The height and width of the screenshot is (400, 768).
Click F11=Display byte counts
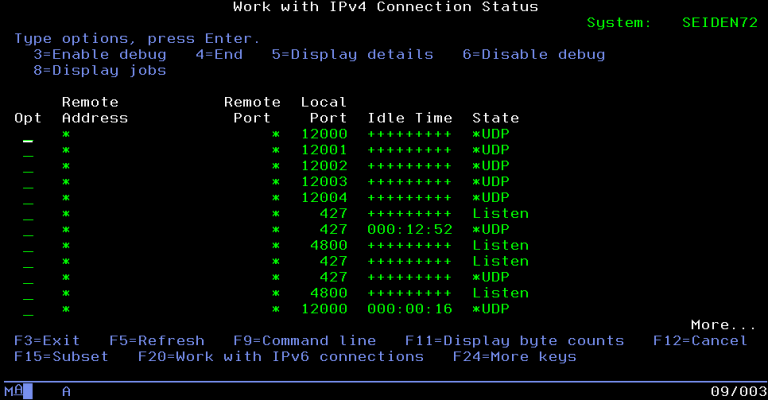515,341
